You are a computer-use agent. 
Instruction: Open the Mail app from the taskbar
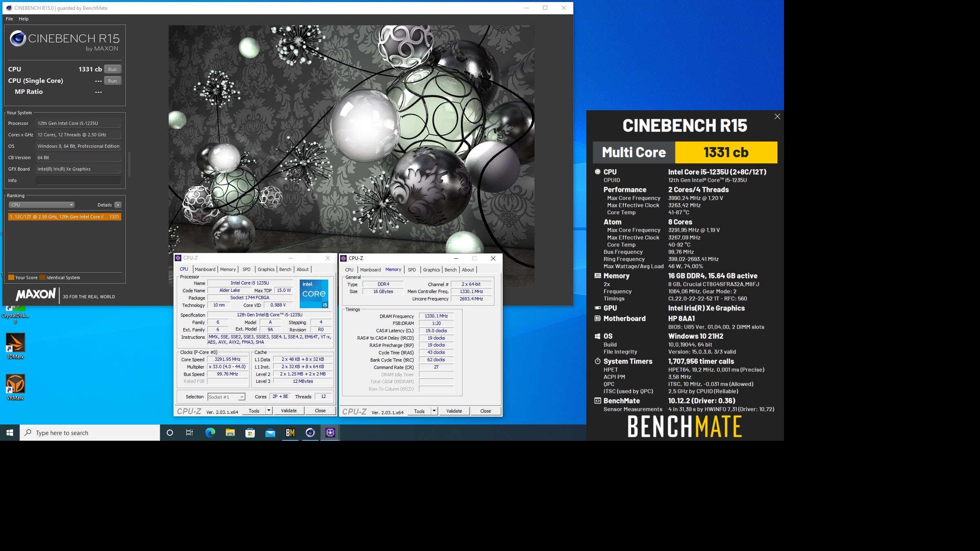[270, 433]
